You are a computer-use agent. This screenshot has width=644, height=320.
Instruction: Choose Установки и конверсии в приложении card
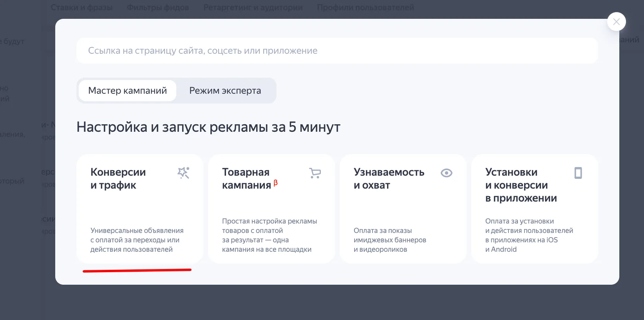535,209
